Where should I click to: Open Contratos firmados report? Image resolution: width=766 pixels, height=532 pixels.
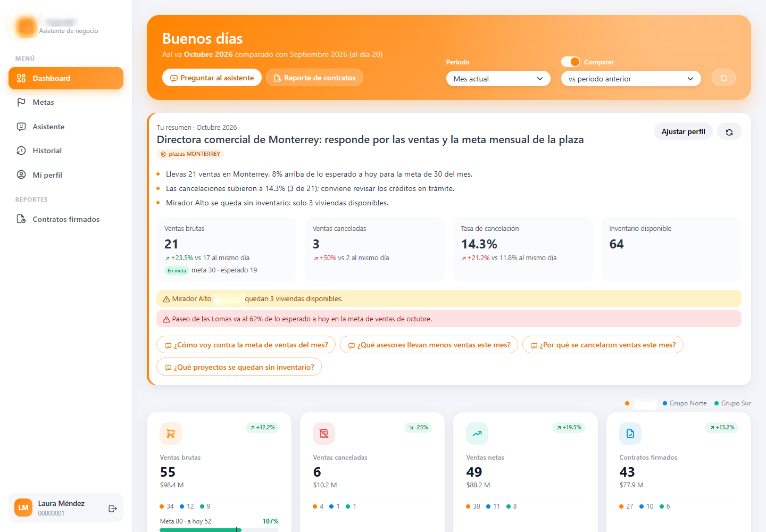tap(66, 219)
